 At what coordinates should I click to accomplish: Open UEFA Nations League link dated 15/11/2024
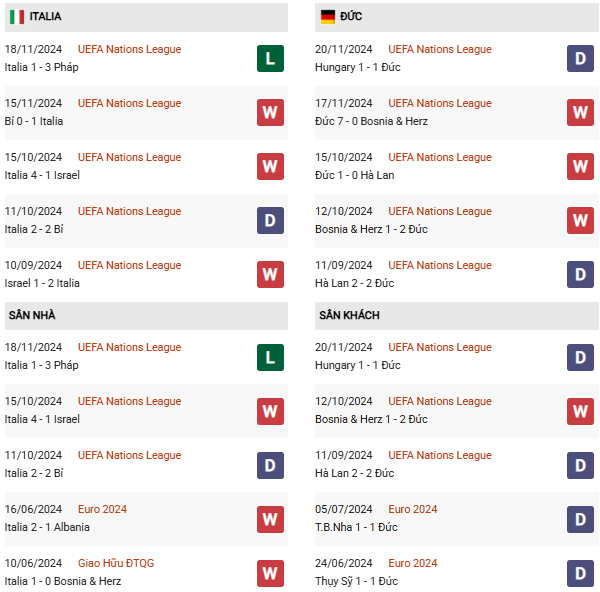(x=129, y=103)
